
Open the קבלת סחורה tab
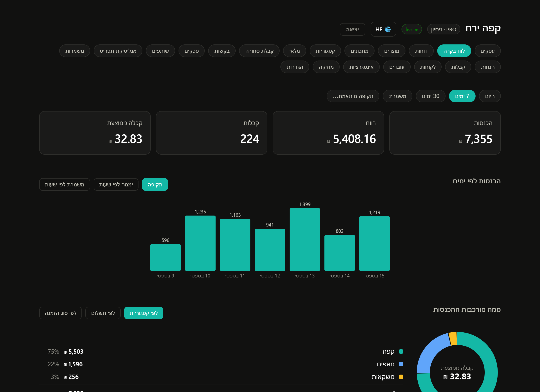click(259, 51)
